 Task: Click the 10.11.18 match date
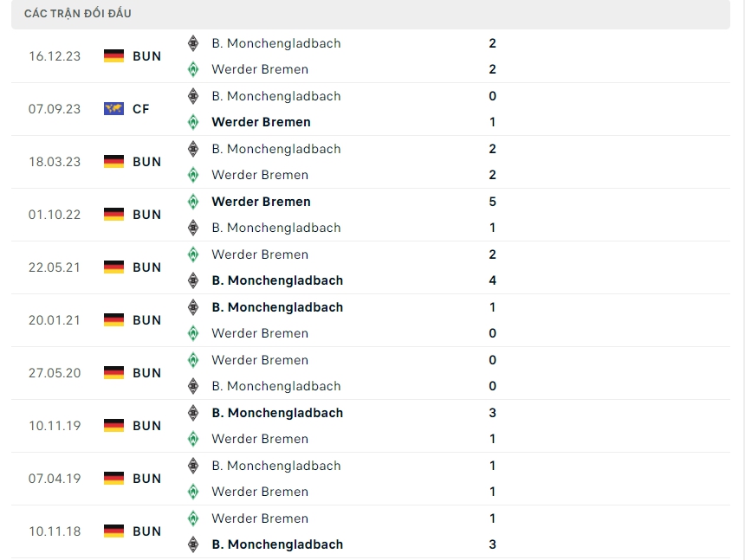[x=55, y=531]
